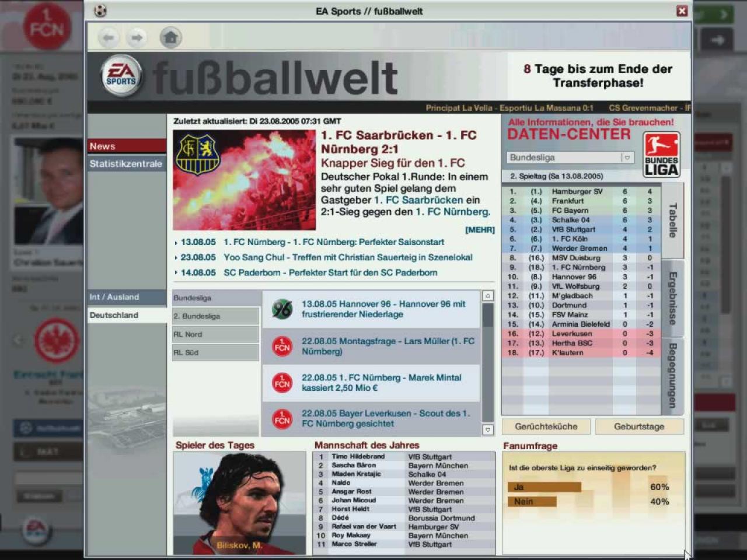Open the Begegnungen vertical tab
Viewport: 747px width, 560px height.
click(673, 376)
